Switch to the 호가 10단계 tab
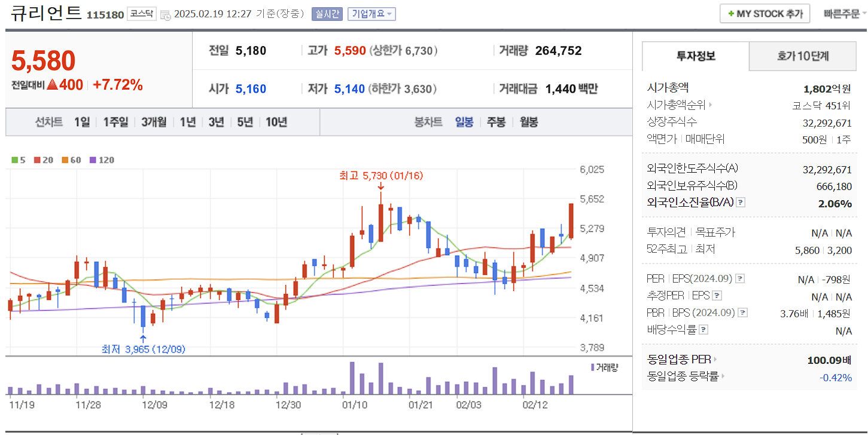This screenshot has height=435, width=868. 802,56
